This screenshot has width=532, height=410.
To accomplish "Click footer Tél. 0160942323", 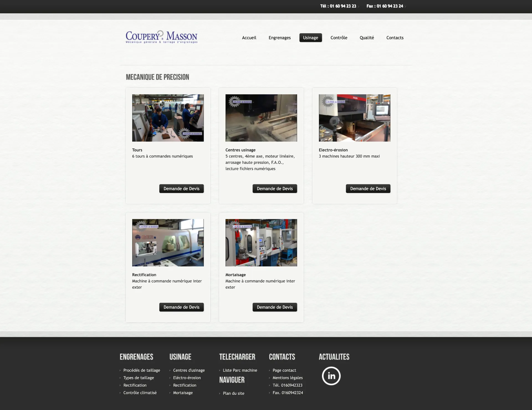I will pos(287,385).
